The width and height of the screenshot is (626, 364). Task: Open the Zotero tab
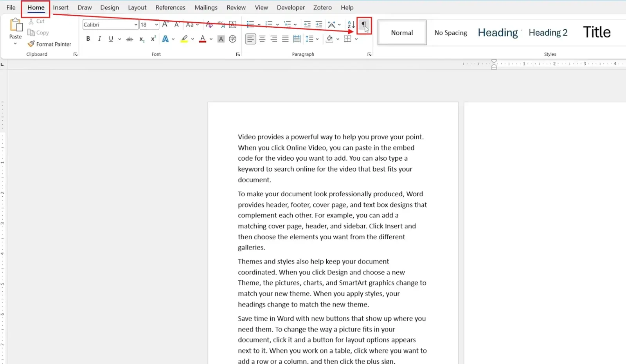point(322,7)
